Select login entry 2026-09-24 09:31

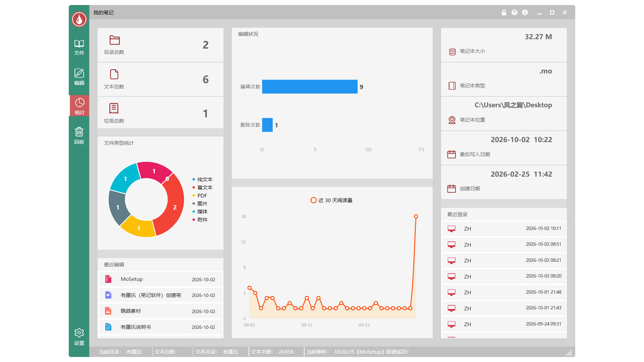coord(504,324)
